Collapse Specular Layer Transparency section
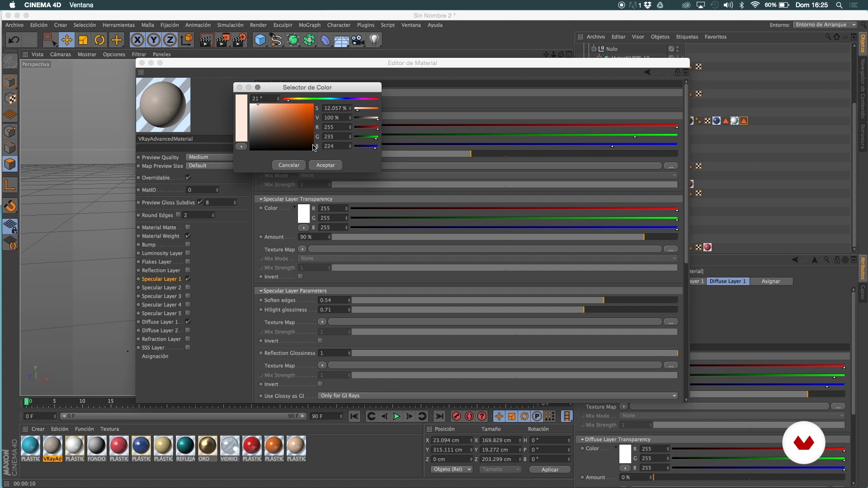 (261, 199)
